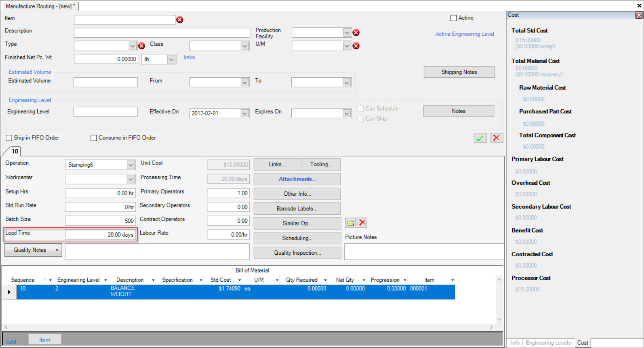Image resolution: width=644 pixels, height=348 pixels.
Task: Click the red X delete picture icon
Action: pos(362,223)
